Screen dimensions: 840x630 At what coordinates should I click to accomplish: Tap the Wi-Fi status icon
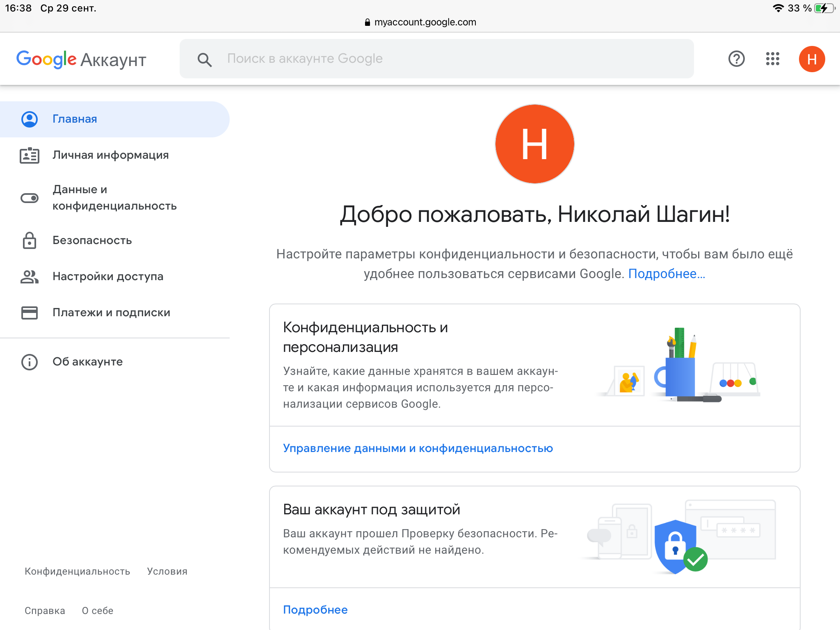click(x=778, y=8)
